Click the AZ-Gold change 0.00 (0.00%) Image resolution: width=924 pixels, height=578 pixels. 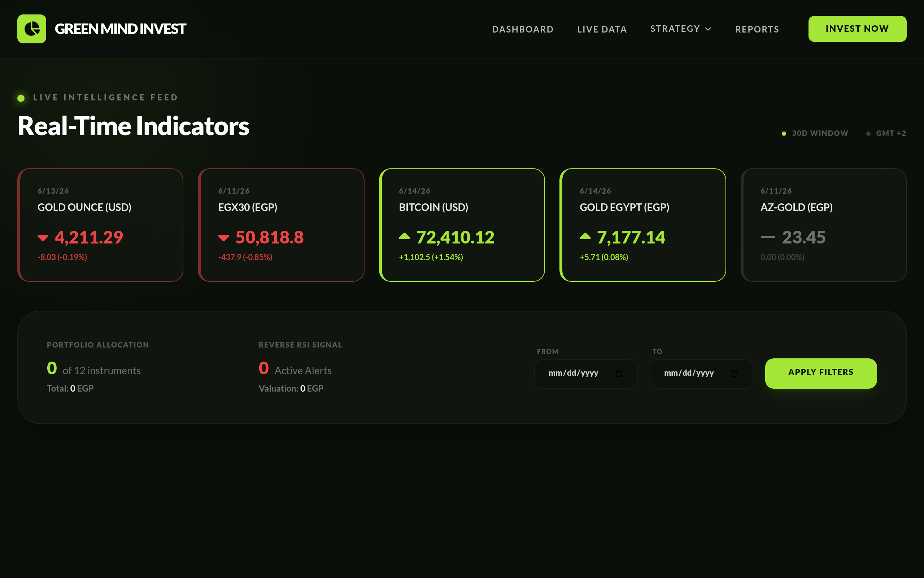[x=783, y=257]
